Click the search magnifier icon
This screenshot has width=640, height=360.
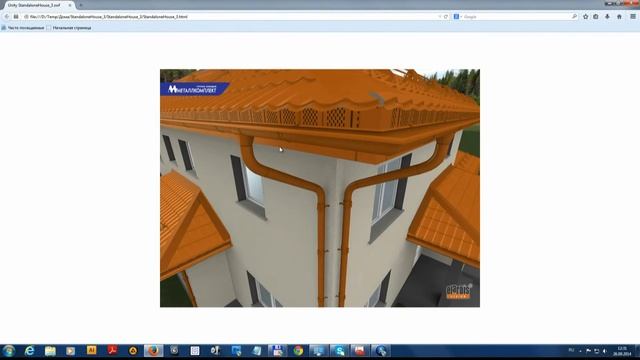click(x=574, y=17)
